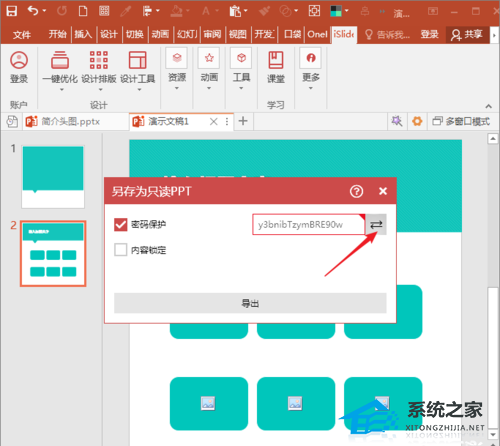This screenshot has width=500, height=446.
Task: Click picture placeholder icon in bottom-left card
Action: (208, 403)
